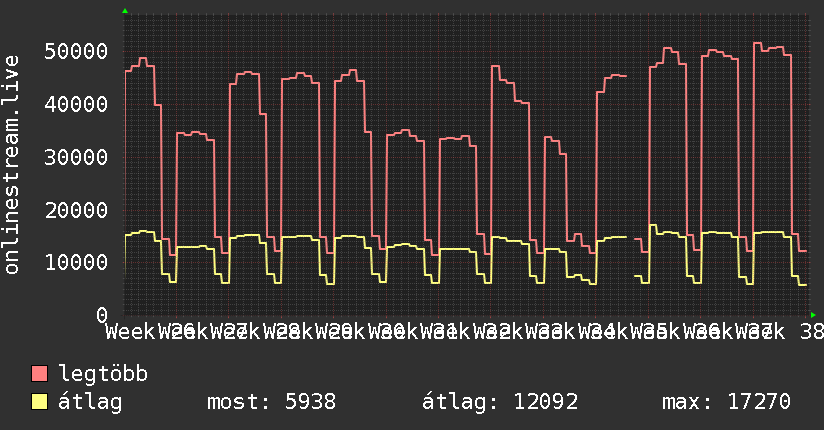
Task: Click the onlinestream.live vertical axis title
Action: pyautogui.click(x=11, y=165)
